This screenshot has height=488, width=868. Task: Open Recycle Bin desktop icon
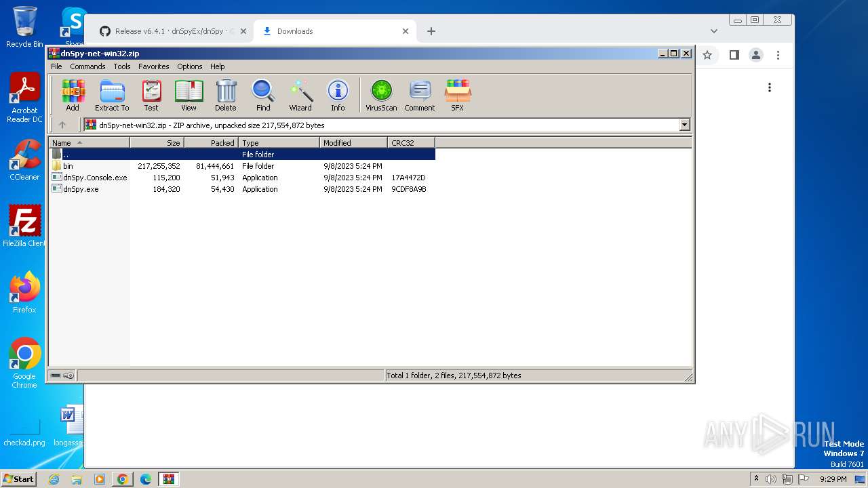point(24,27)
